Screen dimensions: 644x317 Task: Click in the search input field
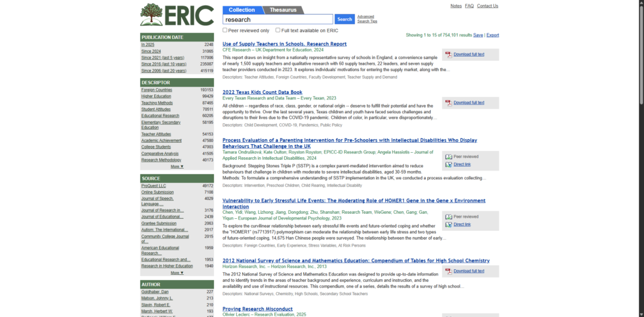tap(277, 19)
